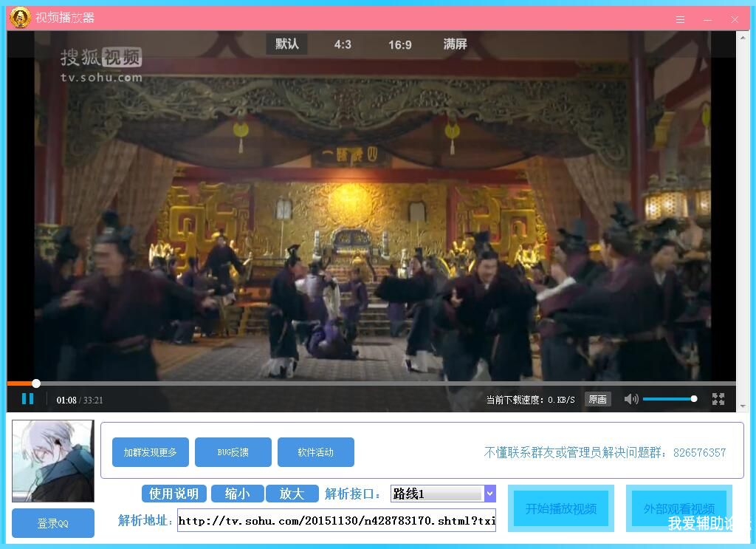Viewport: 756px width, 549px height.
Task: Open the BUG反馈 feedback button
Action: (233, 452)
